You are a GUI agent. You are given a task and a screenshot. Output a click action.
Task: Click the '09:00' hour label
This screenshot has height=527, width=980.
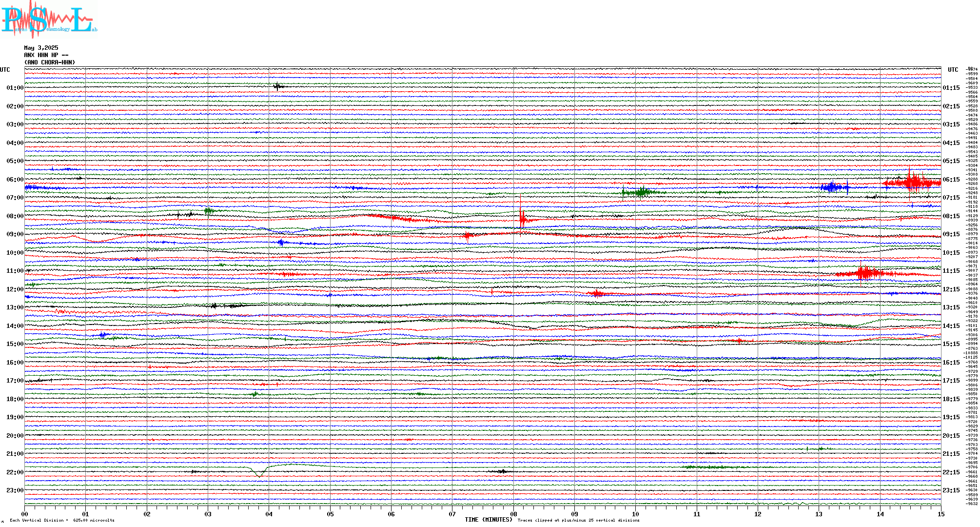15,234
